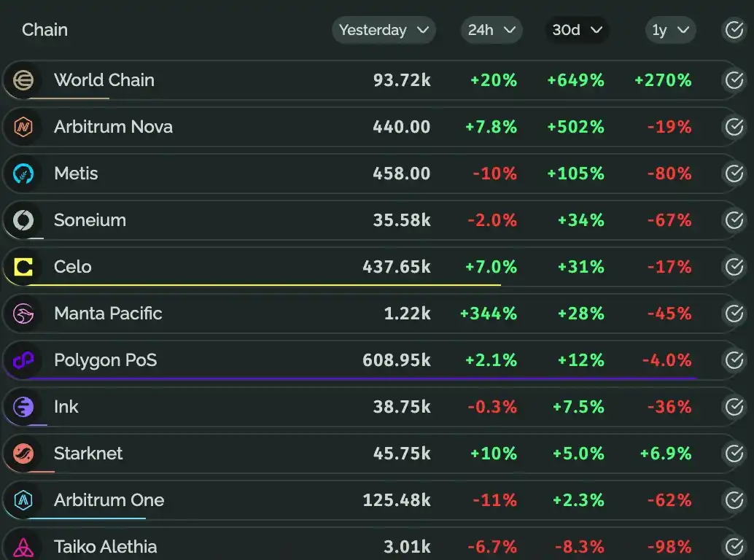Image resolution: width=754 pixels, height=560 pixels.
Task: Toggle the Starknet row check circle
Action: coord(734,454)
